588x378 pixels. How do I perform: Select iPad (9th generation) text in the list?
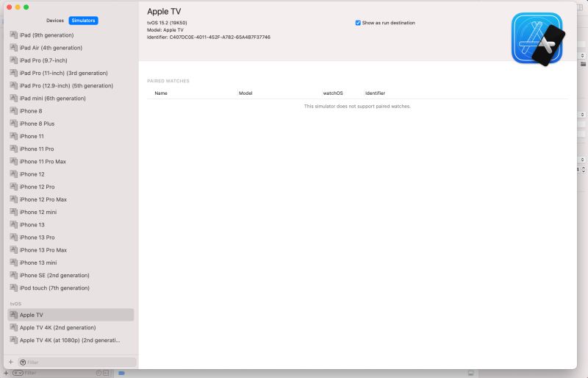(x=46, y=35)
